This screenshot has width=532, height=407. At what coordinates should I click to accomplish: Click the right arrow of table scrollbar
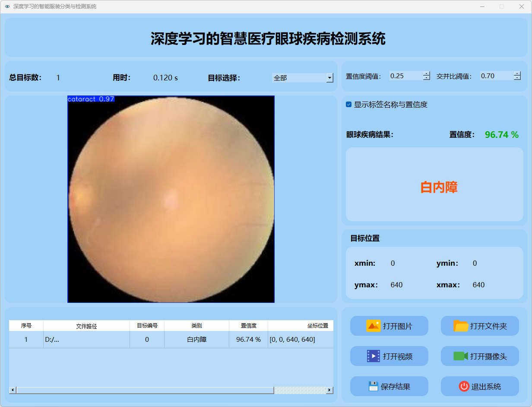pyautogui.click(x=329, y=390)
